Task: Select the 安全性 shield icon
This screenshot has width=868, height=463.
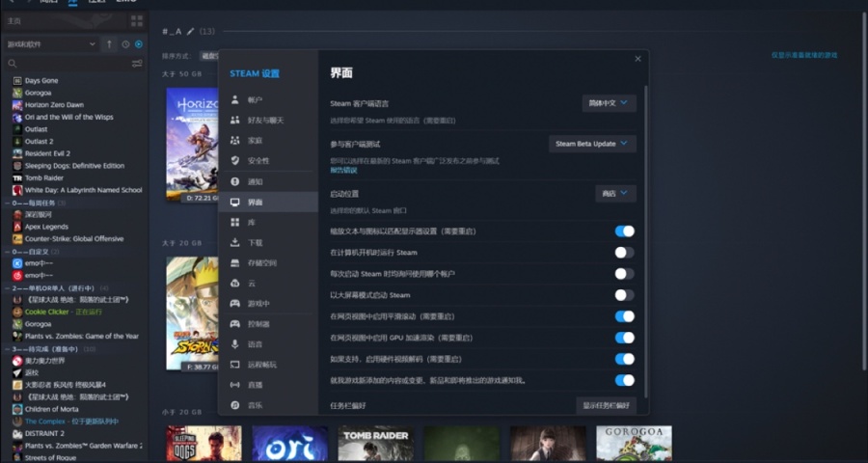Action: pyautogui.click(x=235, y=161)
